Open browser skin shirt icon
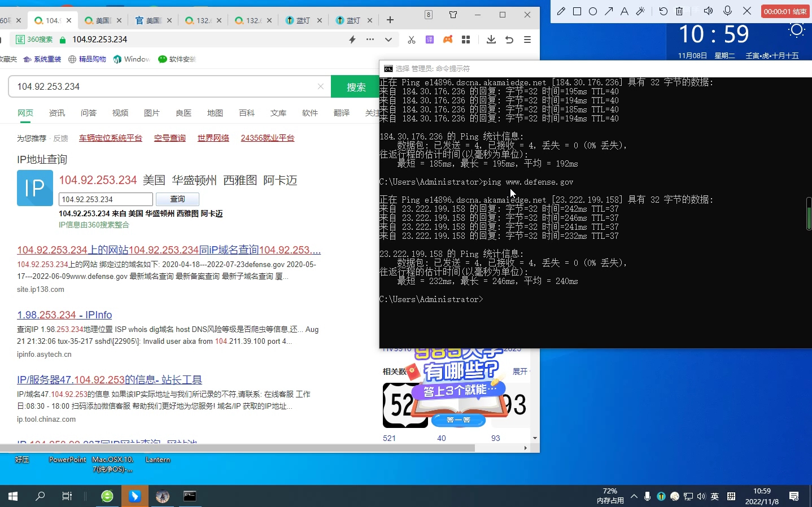Image resolution: width=812 pixels, height=507 pixels. [453, 15]
